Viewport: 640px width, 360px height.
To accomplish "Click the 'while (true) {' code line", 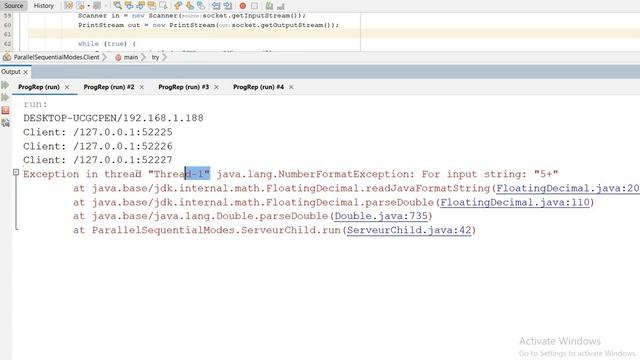I will [x=107, y=43].
